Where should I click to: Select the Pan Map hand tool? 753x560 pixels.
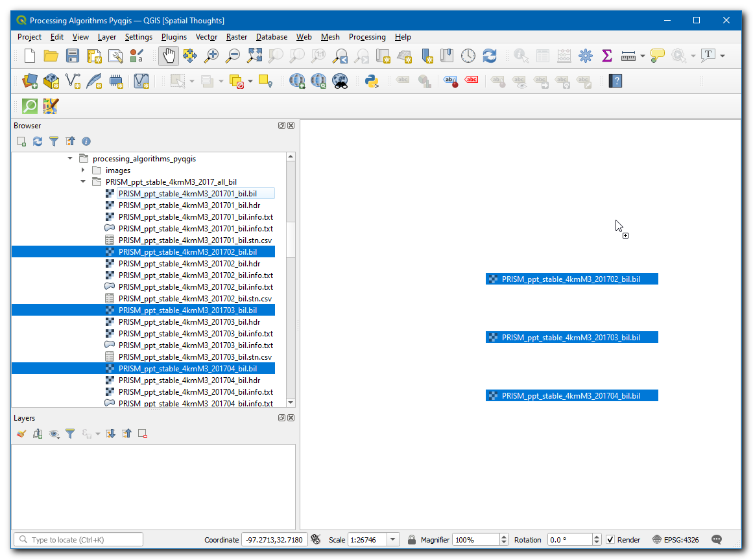(x=168, y=56)
